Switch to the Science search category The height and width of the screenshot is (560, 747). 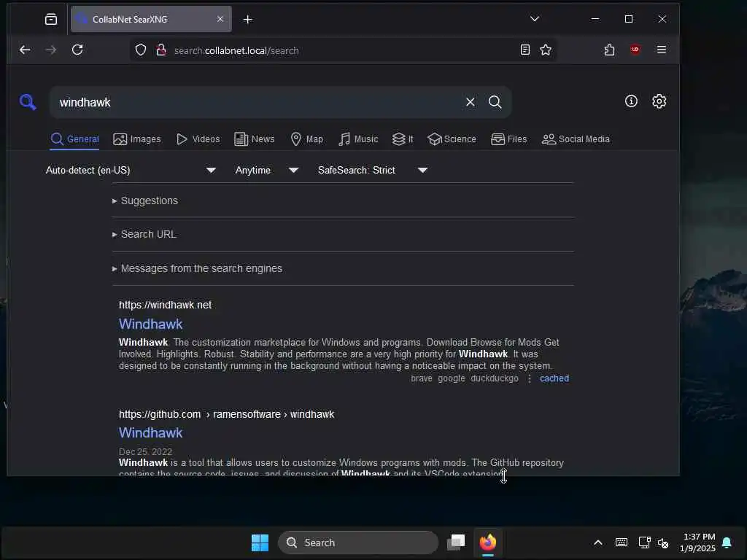tap(452, 139)
